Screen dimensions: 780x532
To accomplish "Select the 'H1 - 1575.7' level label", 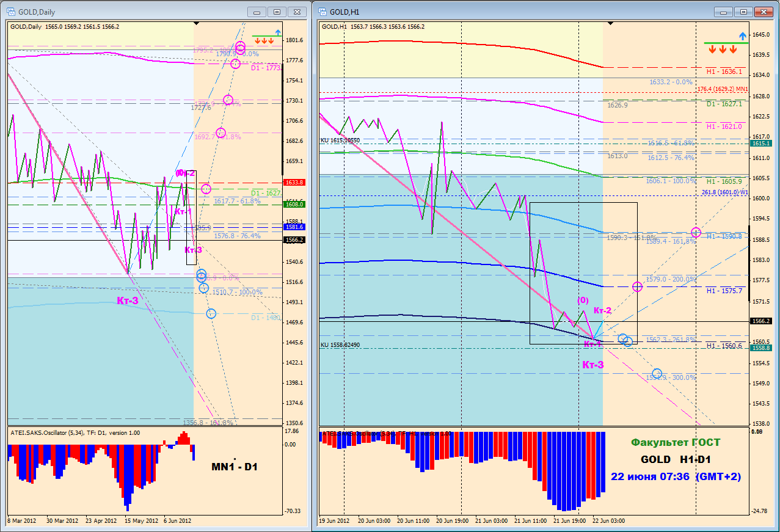I will point(724,291).
